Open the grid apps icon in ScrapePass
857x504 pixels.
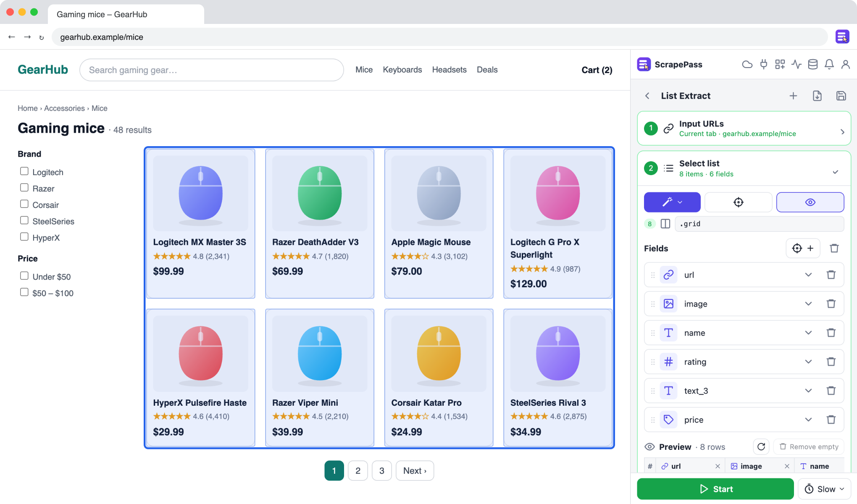[x=780, y=64]
